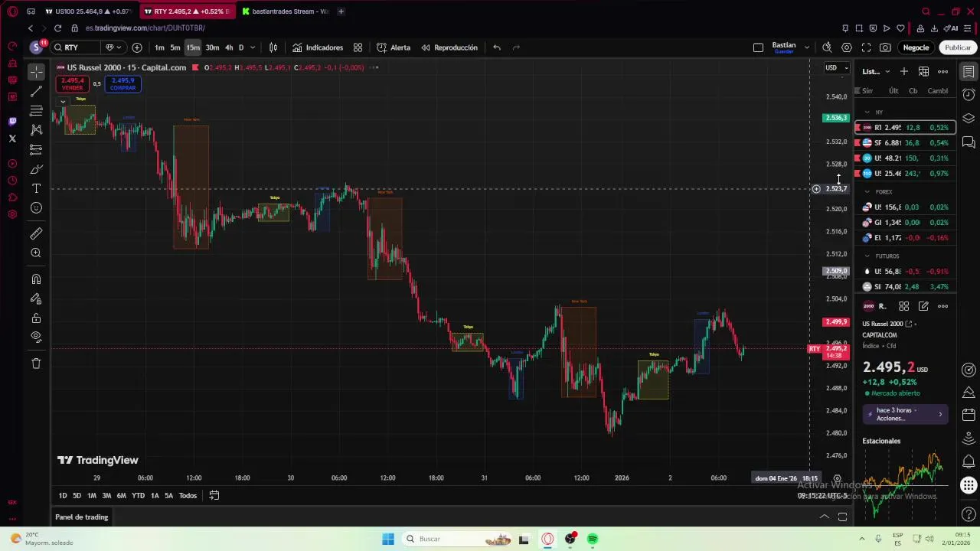Select the text annotation tool
This screenshot has height=551, width=980.
tap(36, 188)
